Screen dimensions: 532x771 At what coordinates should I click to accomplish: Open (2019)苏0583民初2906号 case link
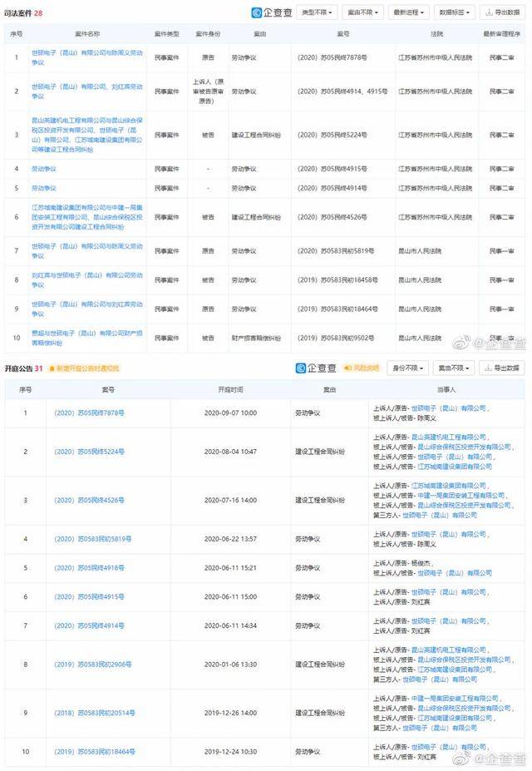coord(93,665)
